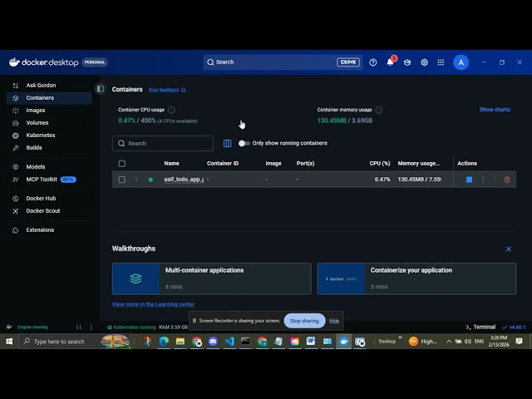
Task: Open Ask Gordon in the sidebar
Action: click(41, 85)
